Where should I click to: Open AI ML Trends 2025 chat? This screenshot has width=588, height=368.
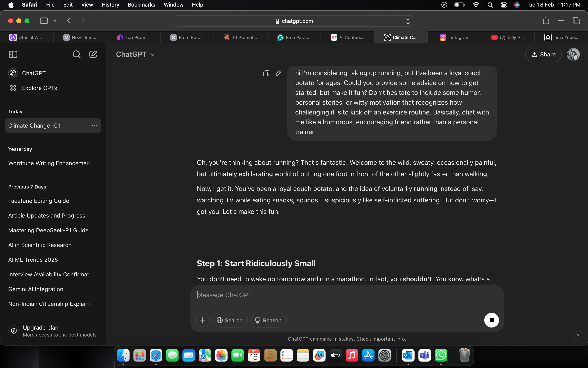point(53,260)
